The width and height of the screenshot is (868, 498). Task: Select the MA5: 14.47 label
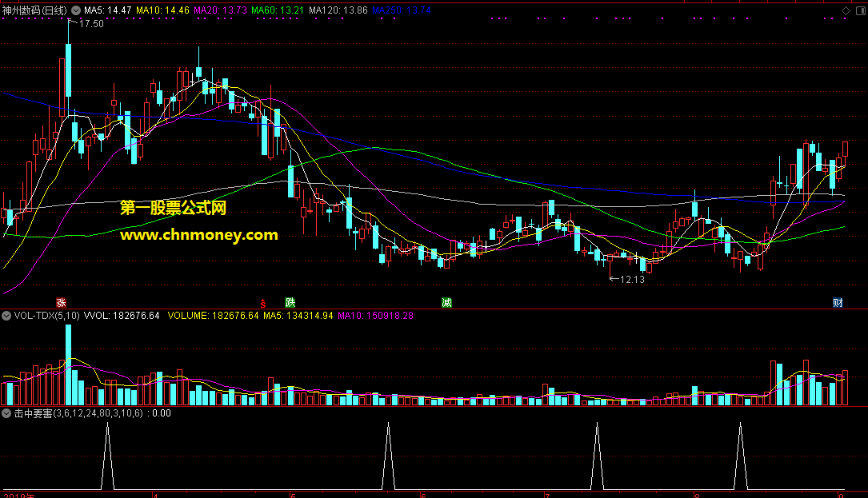click(108, 10)
